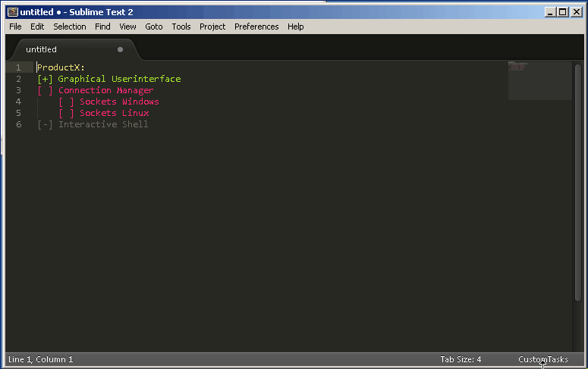588x369 pixels.
Task: Close the Sublime Text window
Action: [577, 12]
